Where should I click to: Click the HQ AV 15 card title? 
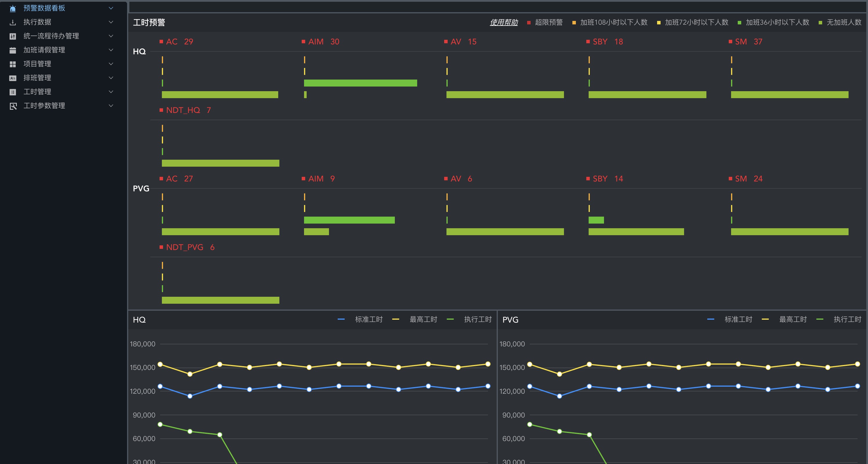(x=460, y=42)
